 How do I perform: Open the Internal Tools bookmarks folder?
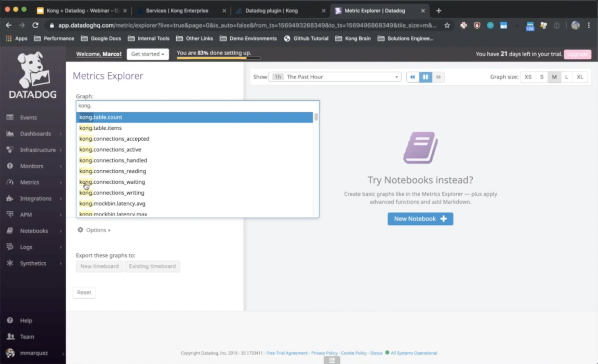[148, 38]
